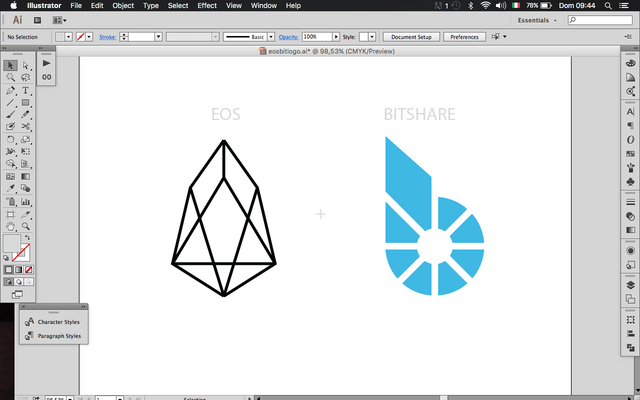
Task: Click the Preferences button
Action: pos(464,37)
